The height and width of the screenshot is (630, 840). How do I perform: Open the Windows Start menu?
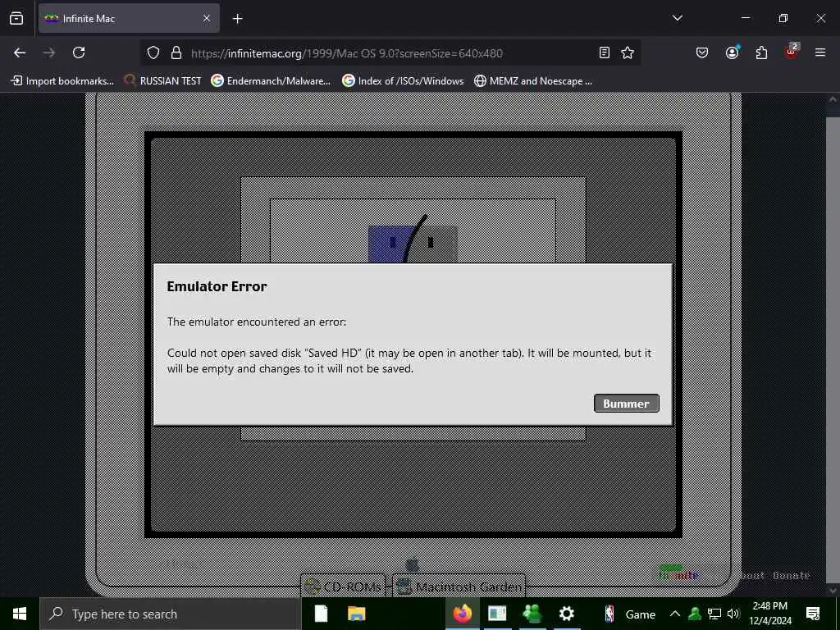point(20,614)
